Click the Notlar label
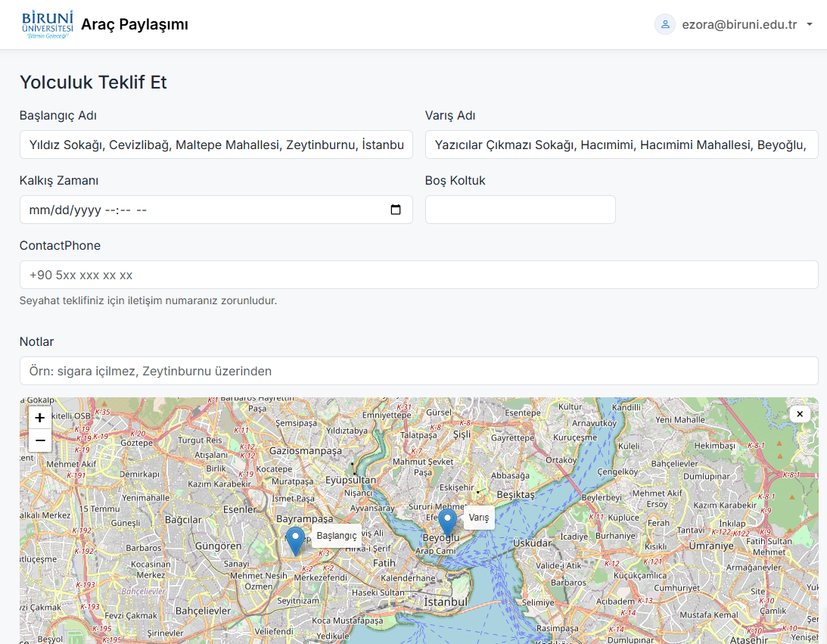 click(x=36, y=341)
